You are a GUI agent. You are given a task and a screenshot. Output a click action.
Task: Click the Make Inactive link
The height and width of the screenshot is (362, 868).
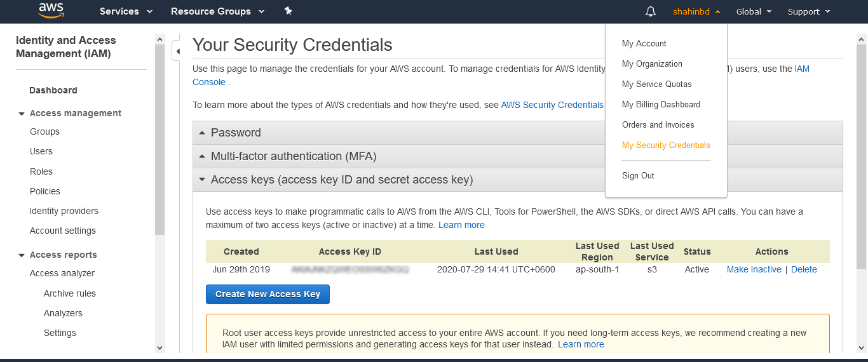pyautogui.click(x=754, y=270)
